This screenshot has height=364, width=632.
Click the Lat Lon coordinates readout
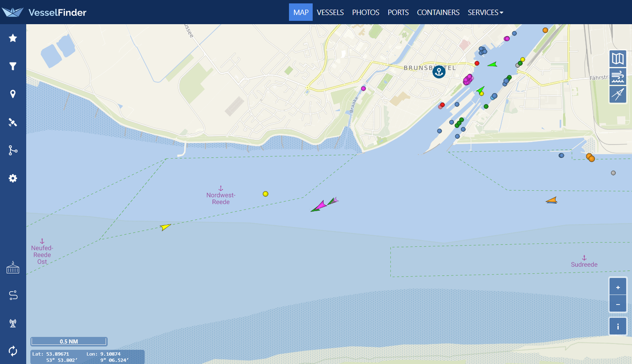pos(87,357)
